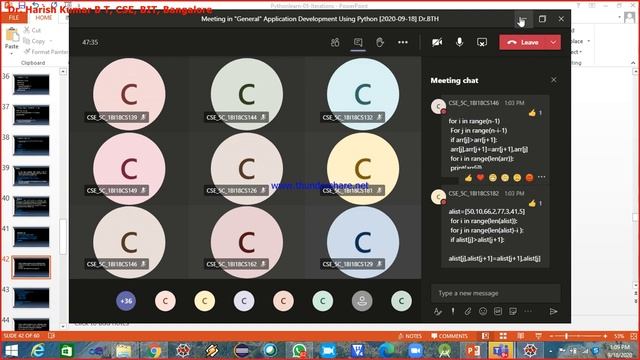Select slide 39 thumbnail
640x360 pixels.
(31, 176)
